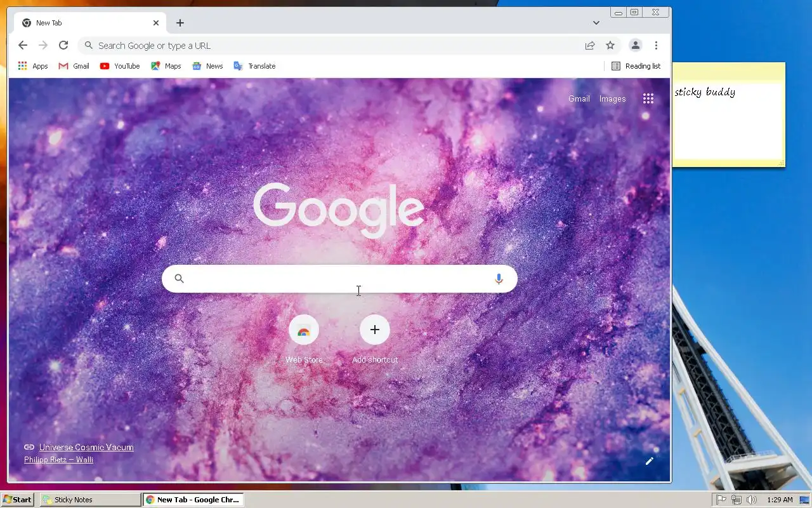Customize this page with the pencil icon
The height and width of the screenshot is (508, 812).
(x=649, y=461)
